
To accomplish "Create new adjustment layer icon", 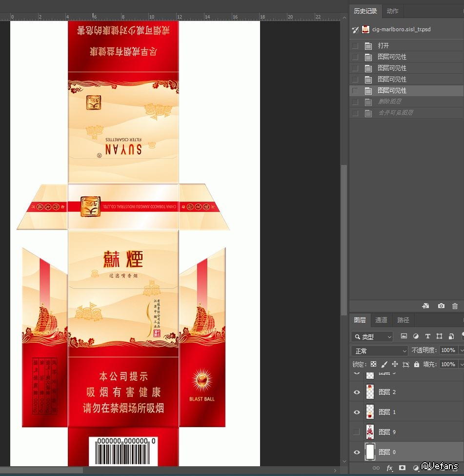I will click(416, 468).
